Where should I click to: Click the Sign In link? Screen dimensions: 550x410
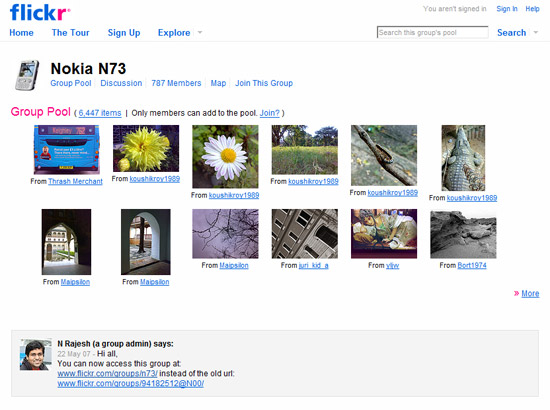coord(507,9)
